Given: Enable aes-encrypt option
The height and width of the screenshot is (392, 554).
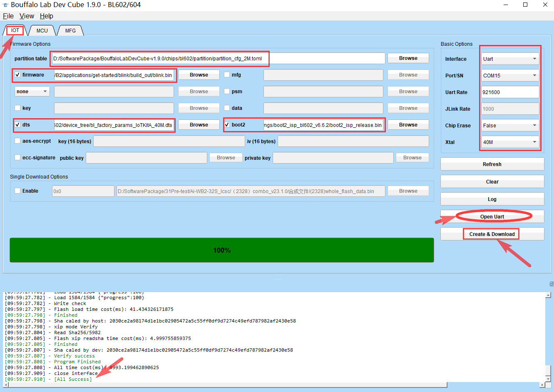Looking at the screenshot, I should click(x=17, y=141).
